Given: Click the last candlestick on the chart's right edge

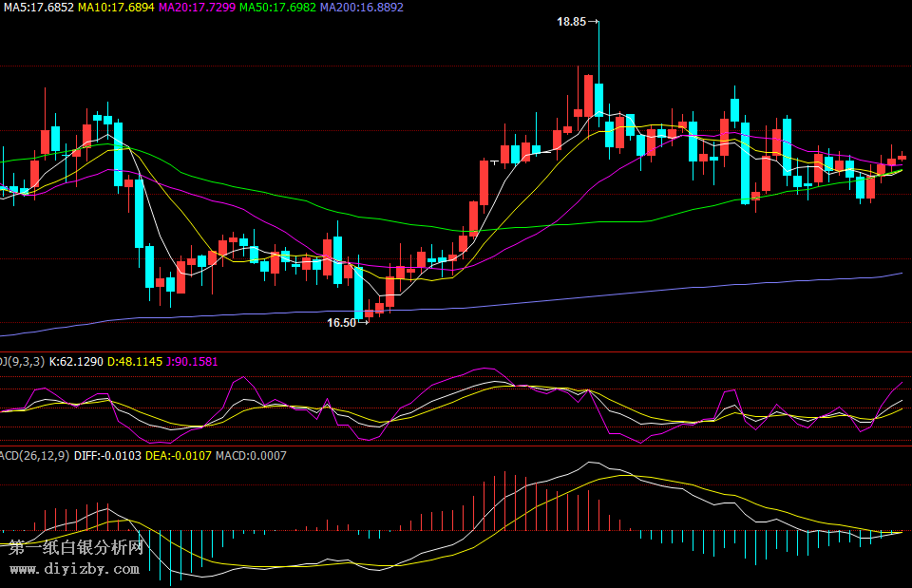Looking at the screenshot, I should pyautogui.click(x=902, y=157).
